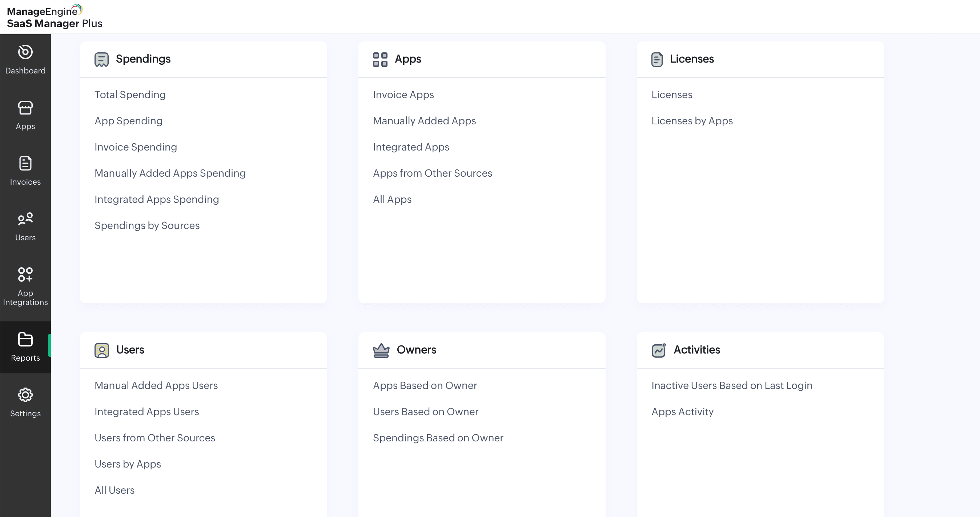980x517 pixels.
Task: Open Spendings by Sources report
Action: pos(147,225)
